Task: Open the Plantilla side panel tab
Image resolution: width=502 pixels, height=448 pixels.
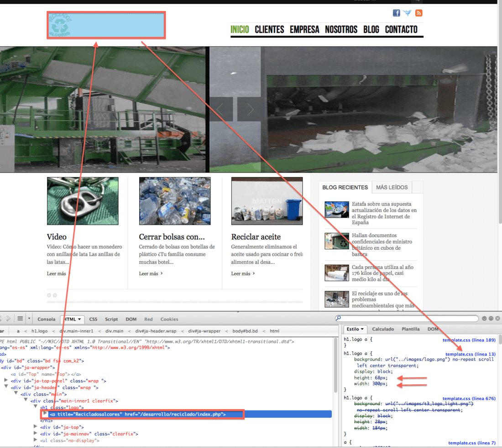Action: click(411, 329)
